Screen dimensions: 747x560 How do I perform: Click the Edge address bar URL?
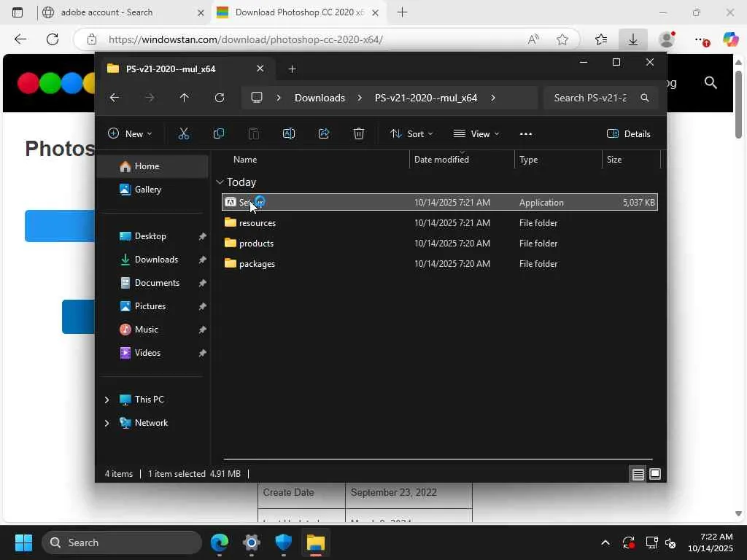pyautogui.click(x=246, y=39)
